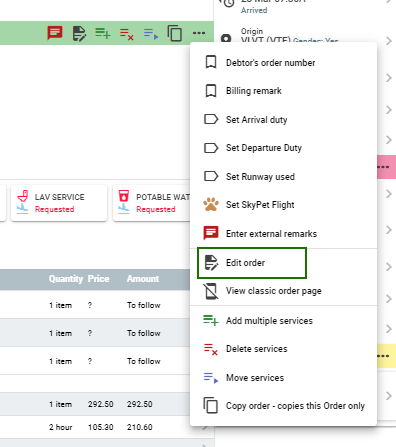The width and height of the screenshot is (396, 447).
Task: Open the LAV SERVICE card
Action: [x=59, y=203]
